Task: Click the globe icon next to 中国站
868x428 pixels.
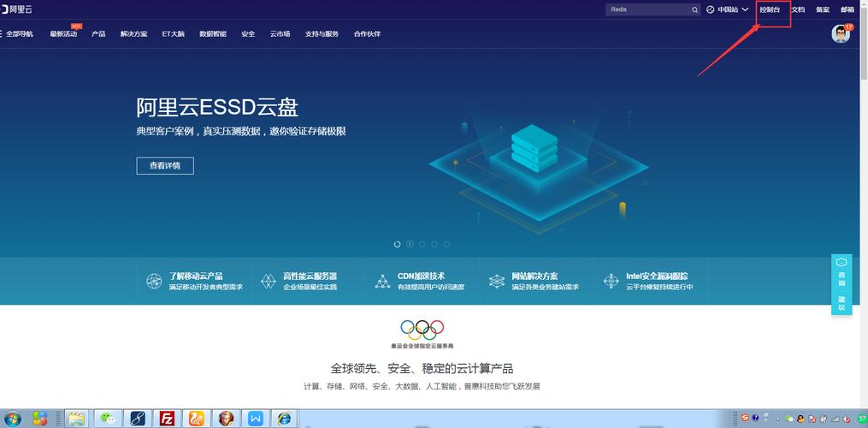Action: (x=711, y=9)
